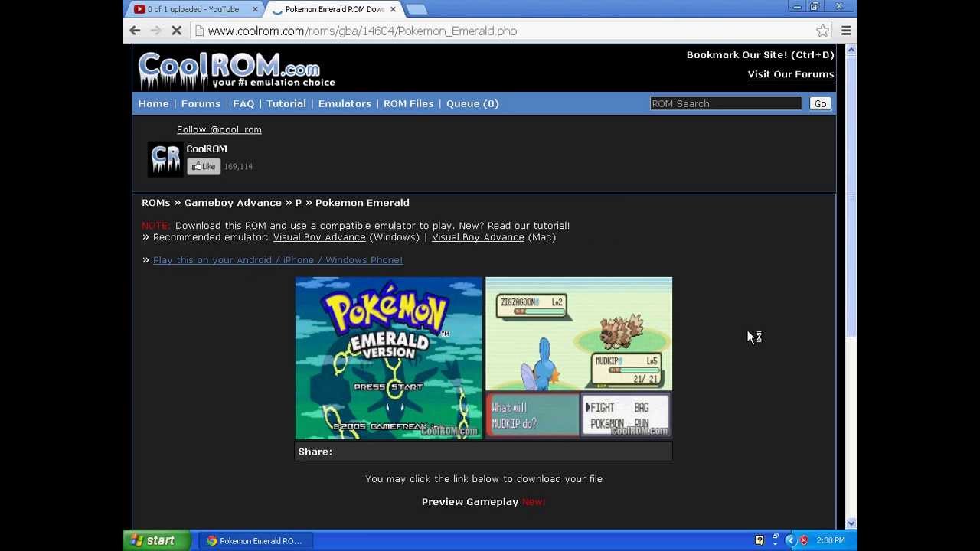Click the browser back arrow
Screen dimensions: 980x551
(135, 31)
